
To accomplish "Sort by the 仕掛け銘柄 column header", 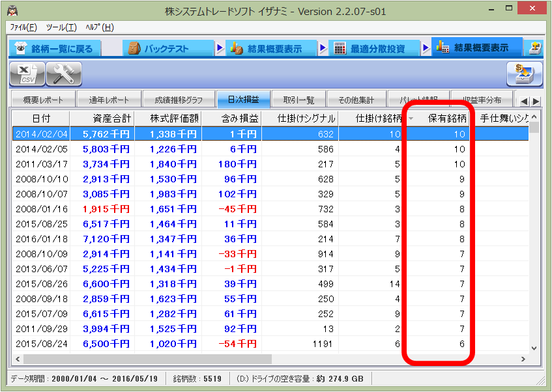I will tap(370, 119).
